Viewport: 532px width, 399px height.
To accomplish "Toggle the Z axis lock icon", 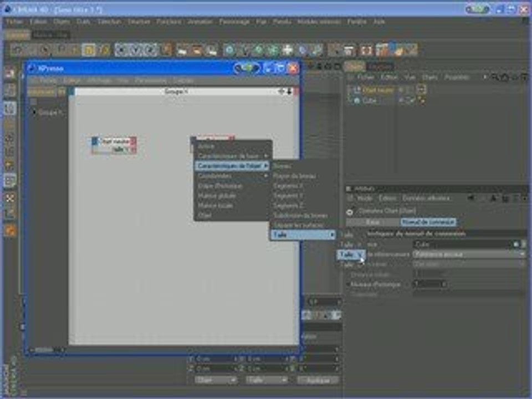I will pos(151,50).
